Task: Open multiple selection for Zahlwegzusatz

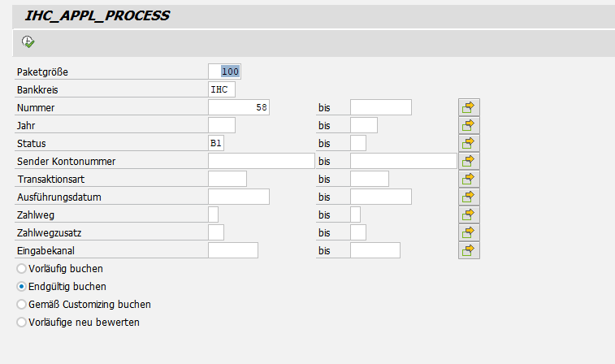Action: (x=469, y=232)
